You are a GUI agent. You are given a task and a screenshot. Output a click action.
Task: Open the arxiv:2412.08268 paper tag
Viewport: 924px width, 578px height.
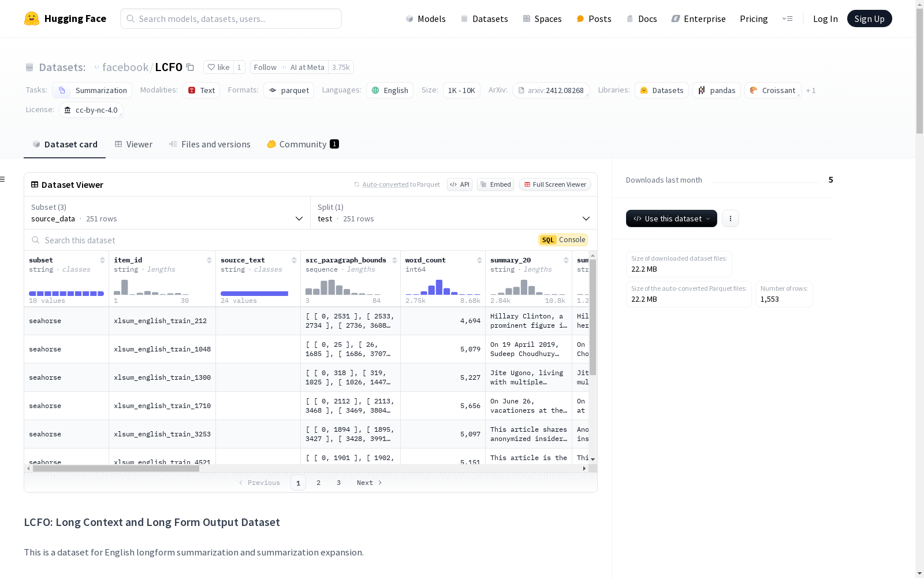pyautogui.click(x=551, y=90)
